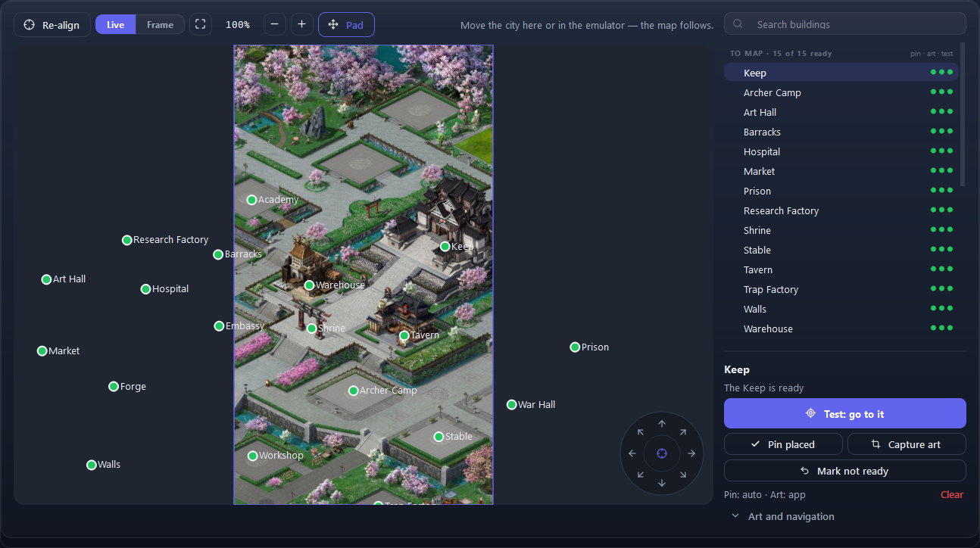Pan up-right using the diagonal pad arrow
The width and height of the screenshot is (980, 548).
click(683, 432)
